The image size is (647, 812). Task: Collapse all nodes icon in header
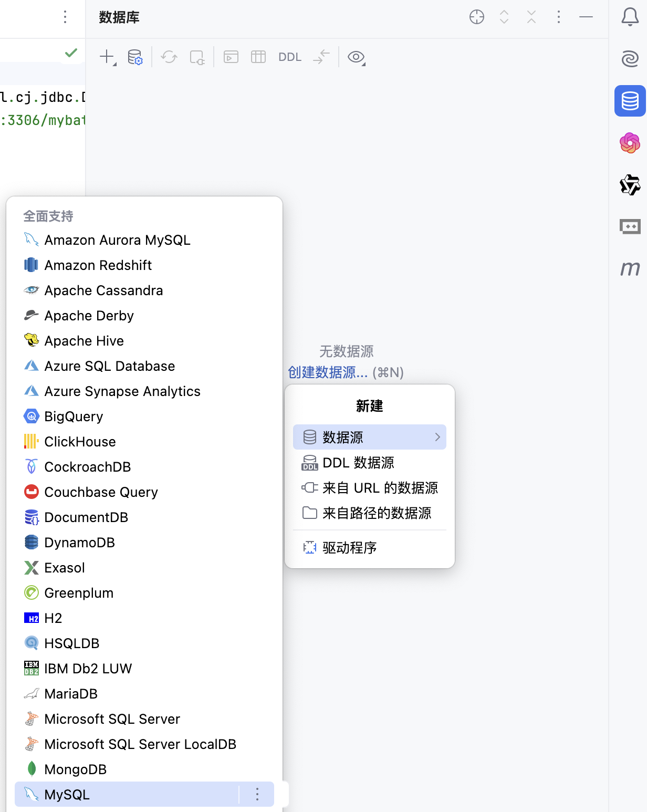pos(531,17)
